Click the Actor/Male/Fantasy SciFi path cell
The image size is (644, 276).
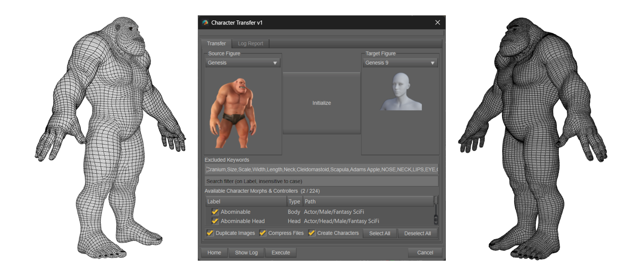[x=334, y=212]
